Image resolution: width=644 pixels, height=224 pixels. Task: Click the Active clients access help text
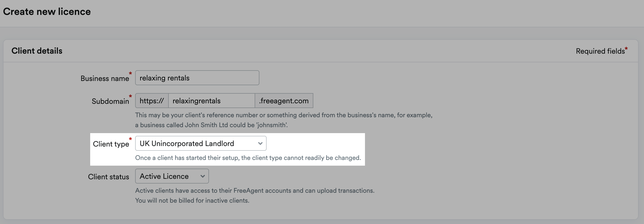point(255,190)
